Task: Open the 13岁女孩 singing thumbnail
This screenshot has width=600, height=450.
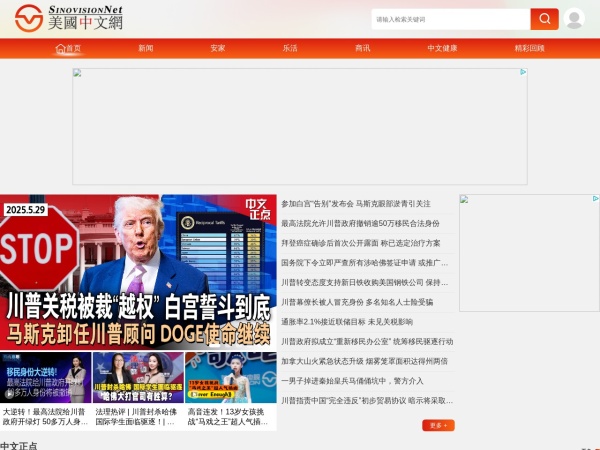Action: 231,377
